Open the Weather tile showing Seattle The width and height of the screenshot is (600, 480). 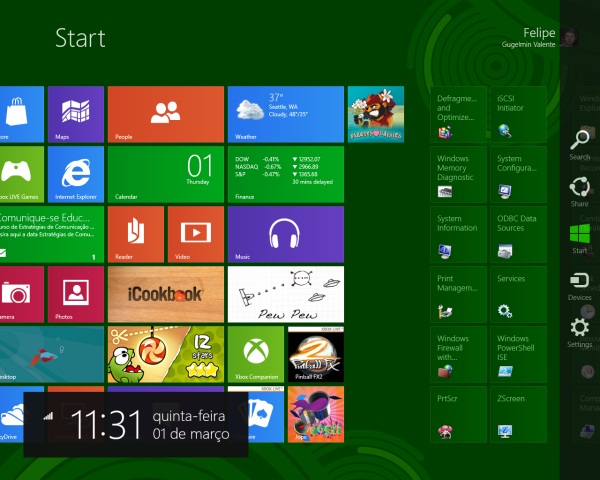(286, 114)
